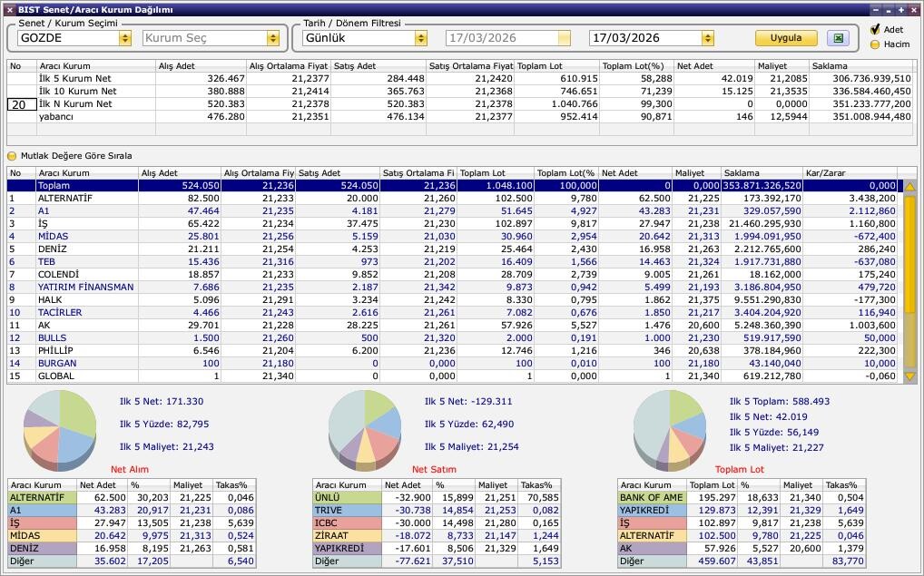Viewport: 924px width, 576px height.
Task: Click the scroll up arrow of the broker table
Action: click(x=909, y=186)
